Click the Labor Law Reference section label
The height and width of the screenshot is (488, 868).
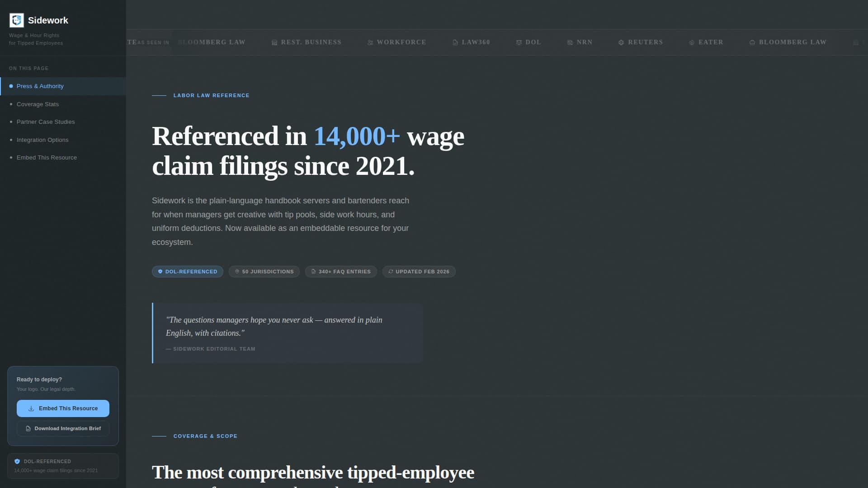211,95
